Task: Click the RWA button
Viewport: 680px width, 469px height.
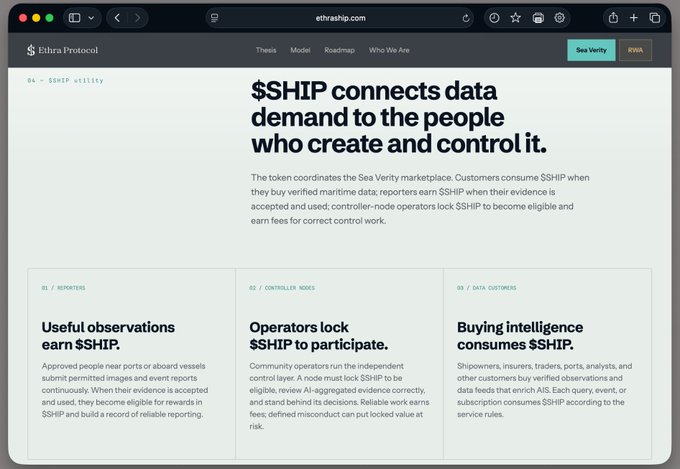Action: [635, 50]
